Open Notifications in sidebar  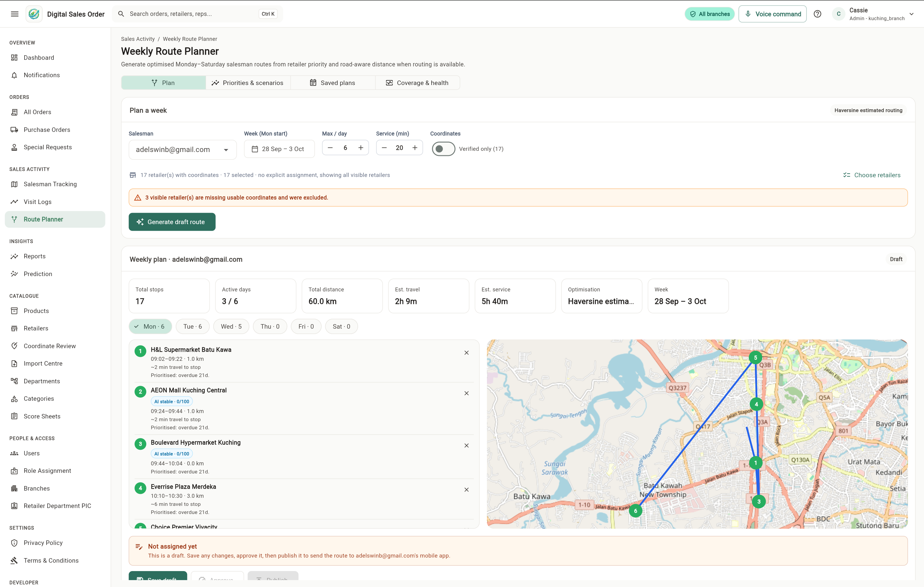coord(55,75)
